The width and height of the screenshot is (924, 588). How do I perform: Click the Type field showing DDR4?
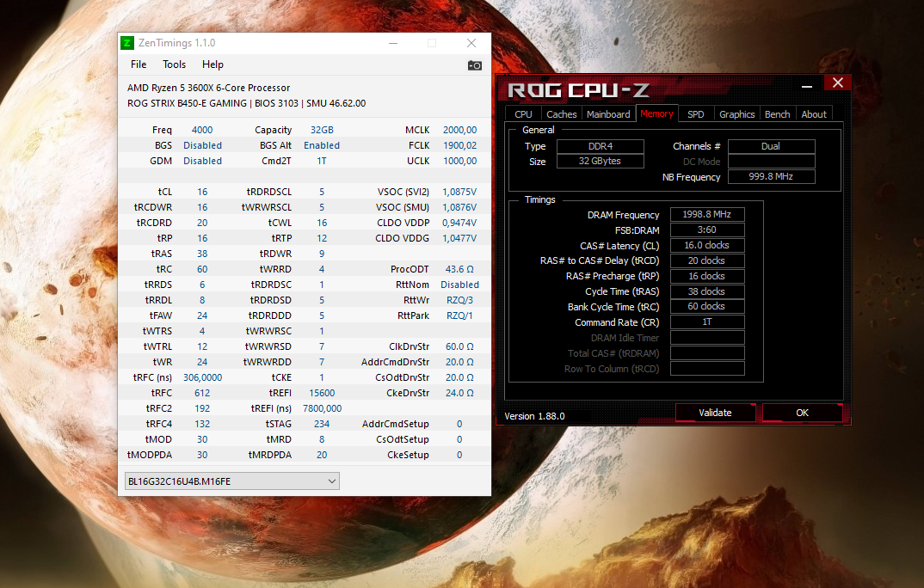pos(601,146)
